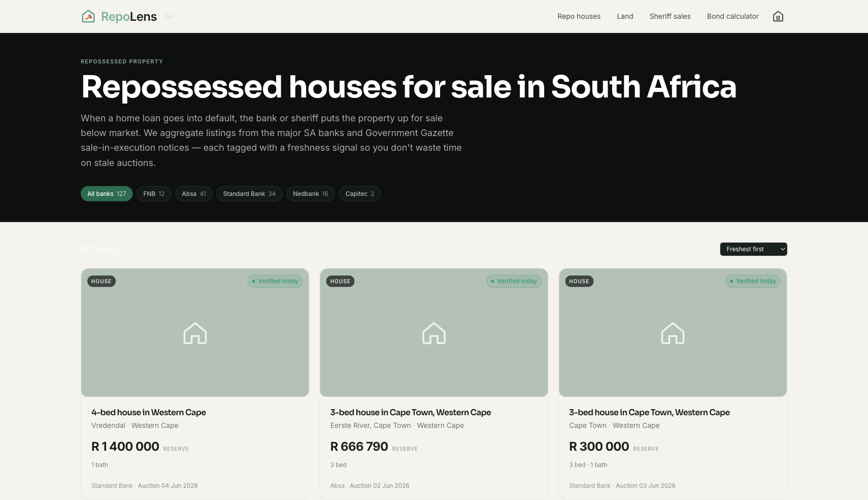Open the Bond calculator link
Screen dimensions: 868x500
[x=732, y=16]
